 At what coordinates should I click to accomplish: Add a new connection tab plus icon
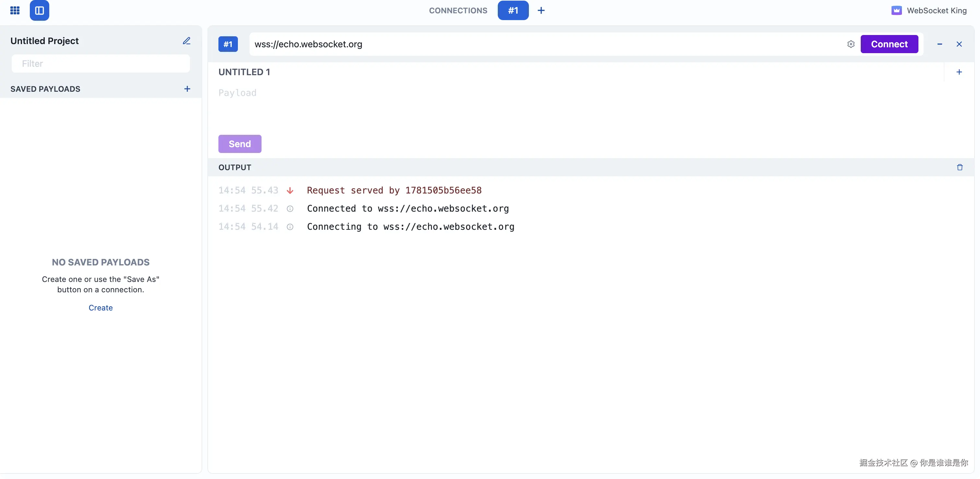coord(541,10)
